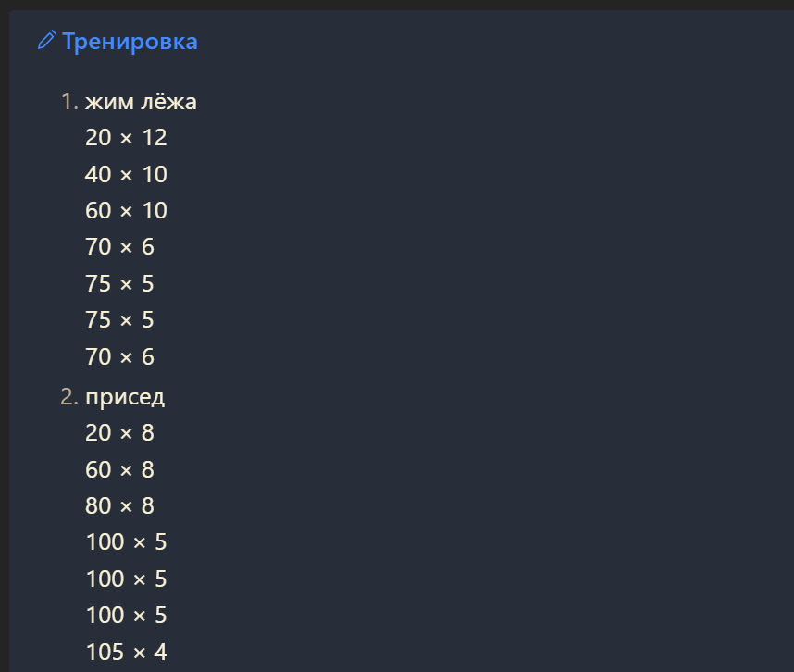Click the 80 × 8 set line
This screenshot has height=672, width=794.
119,506
